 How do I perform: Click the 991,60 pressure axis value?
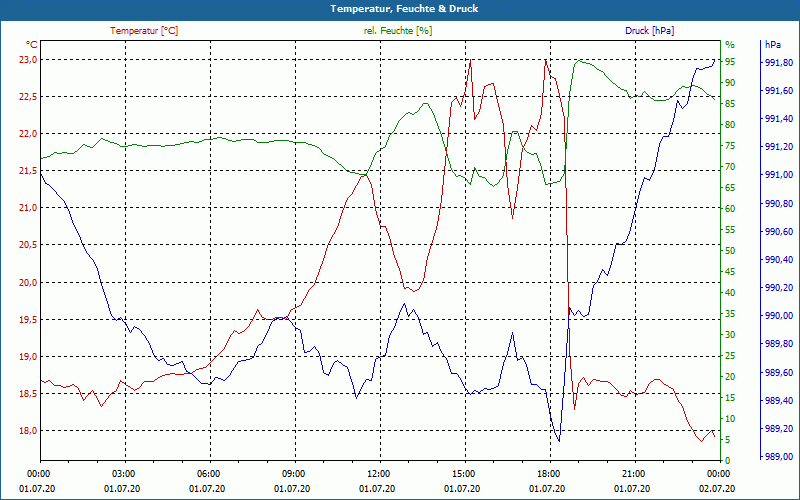click(x=779, y=91)
